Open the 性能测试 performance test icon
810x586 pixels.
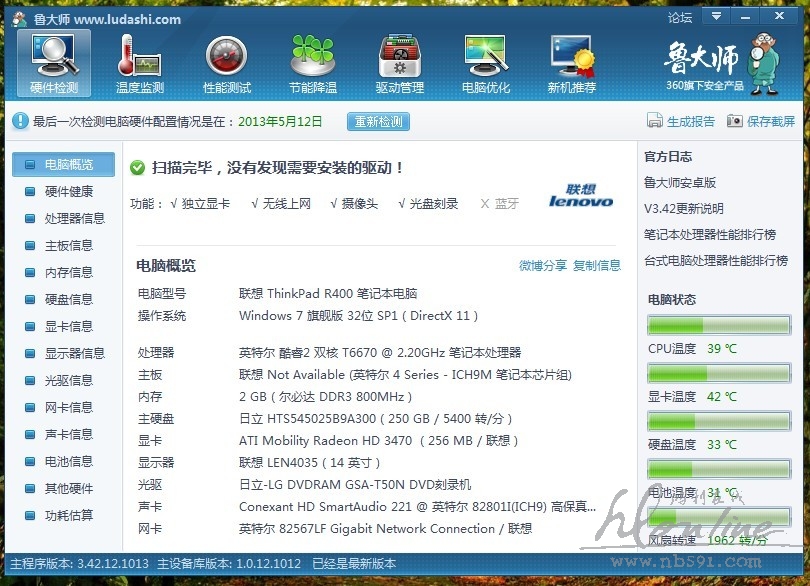click(x=227, y=63)
